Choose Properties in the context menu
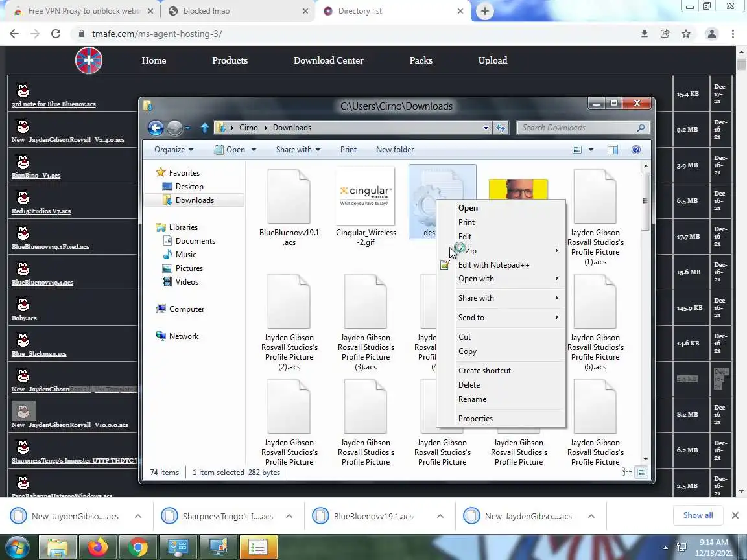 (x=502, y=419)
